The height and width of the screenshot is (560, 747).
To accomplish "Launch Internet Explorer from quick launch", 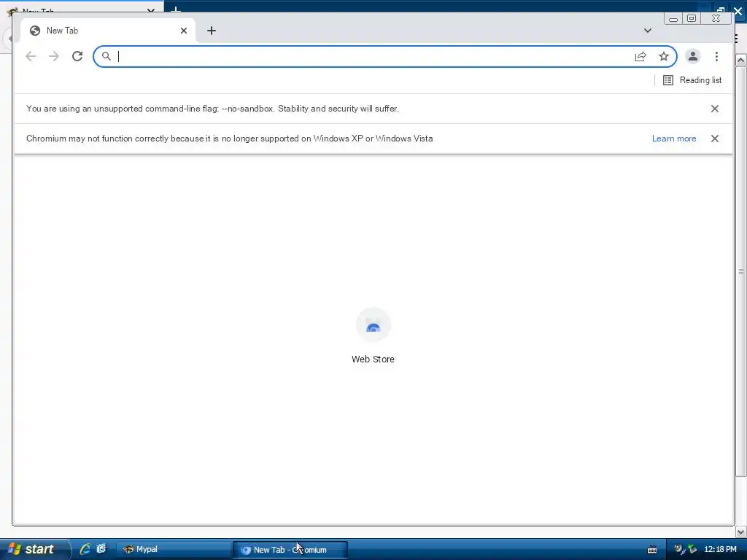I will click(x=85, y=549).
